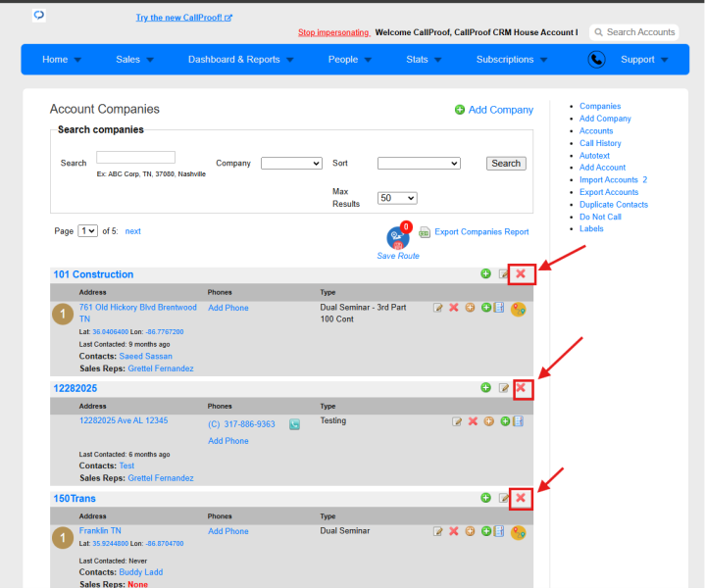Expand the Sales menu
The image size is (705, 588).
[134, 60]
